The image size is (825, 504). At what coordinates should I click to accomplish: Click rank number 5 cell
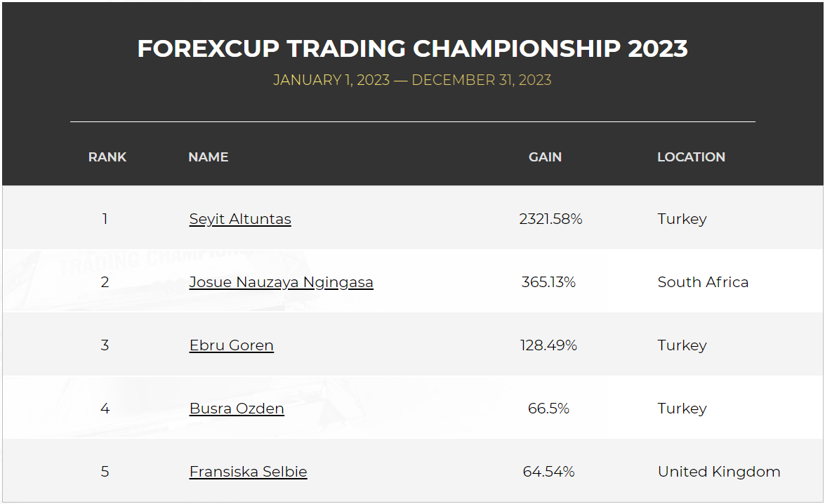click(x=105, y=472)
